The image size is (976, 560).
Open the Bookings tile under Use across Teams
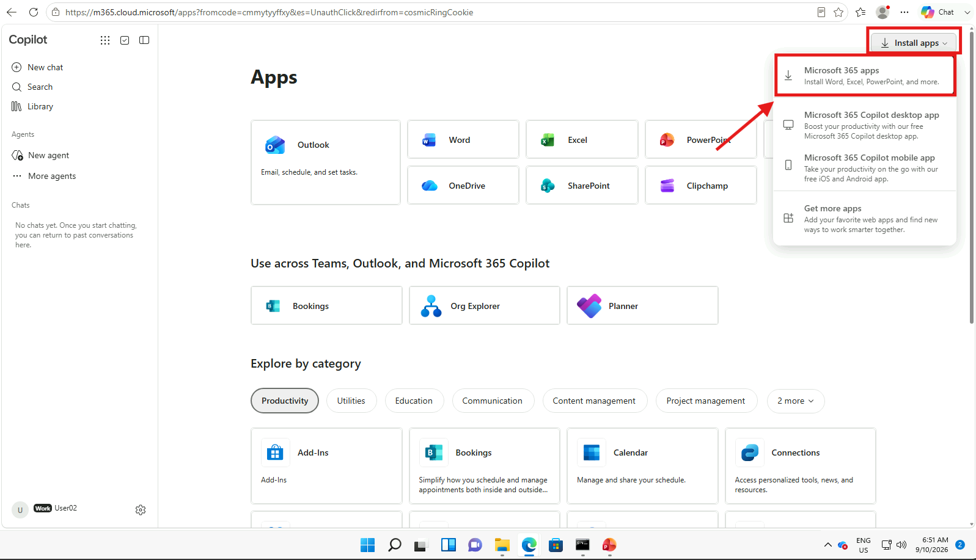pyautogui.click(x=326, y=306)
